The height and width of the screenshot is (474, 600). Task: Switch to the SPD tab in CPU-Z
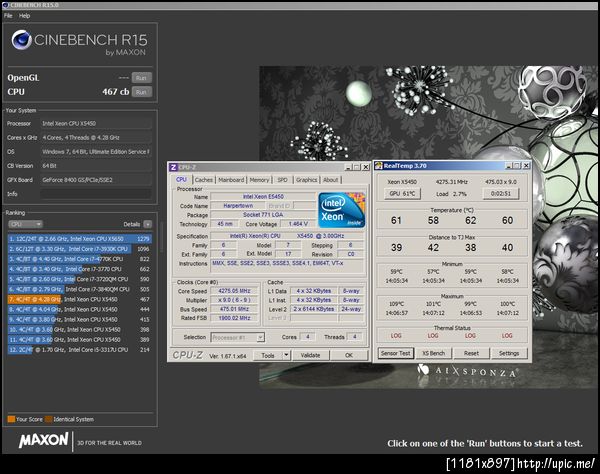point(282,180)
